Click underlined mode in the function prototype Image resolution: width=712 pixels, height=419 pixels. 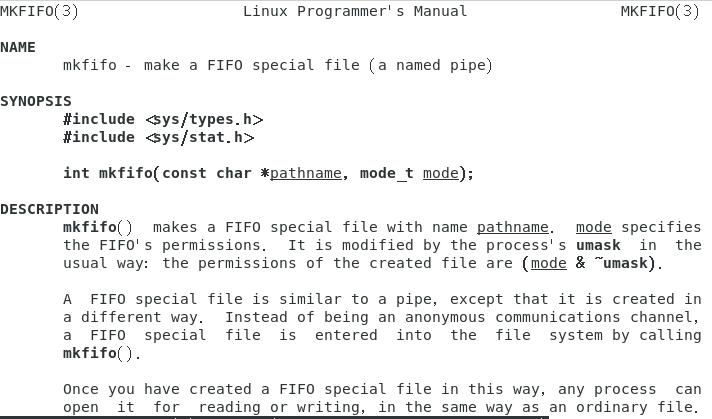pyautogui.click(x=441, y=173)
